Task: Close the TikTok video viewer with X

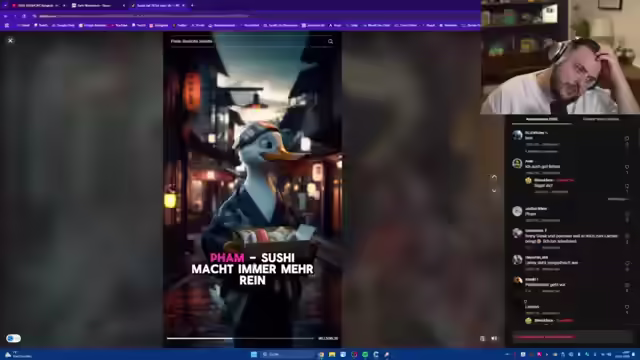Action: pos(11,40)
